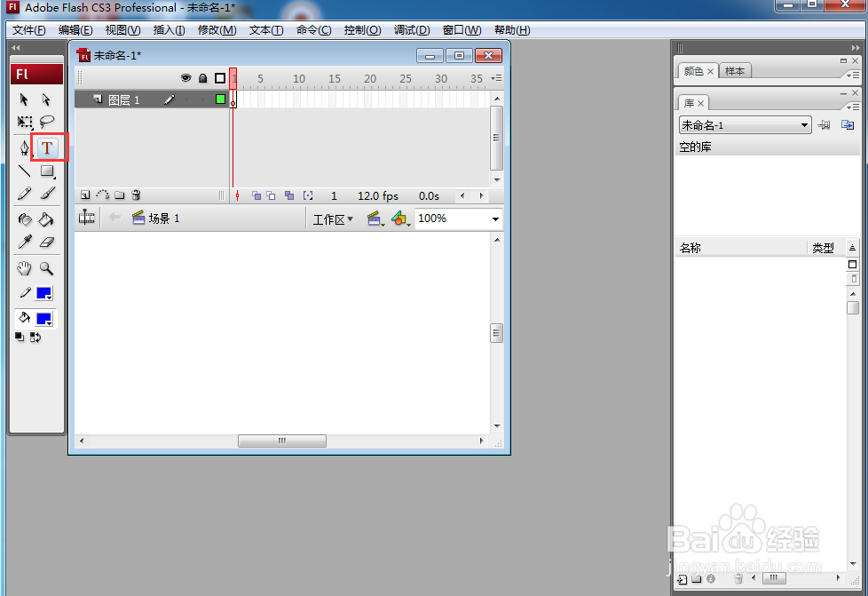Toggle show/hide all layers eye icon
The height and width of the screenshot is (596, 868).
point(186,78)
